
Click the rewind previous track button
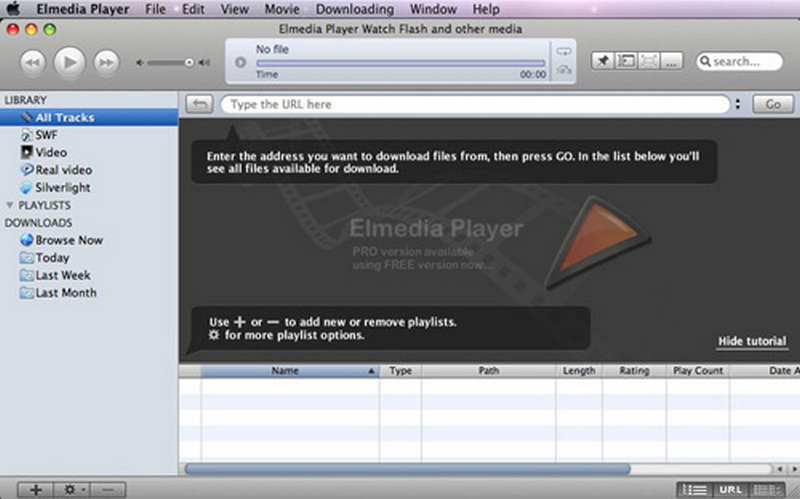tap(33, 62)
